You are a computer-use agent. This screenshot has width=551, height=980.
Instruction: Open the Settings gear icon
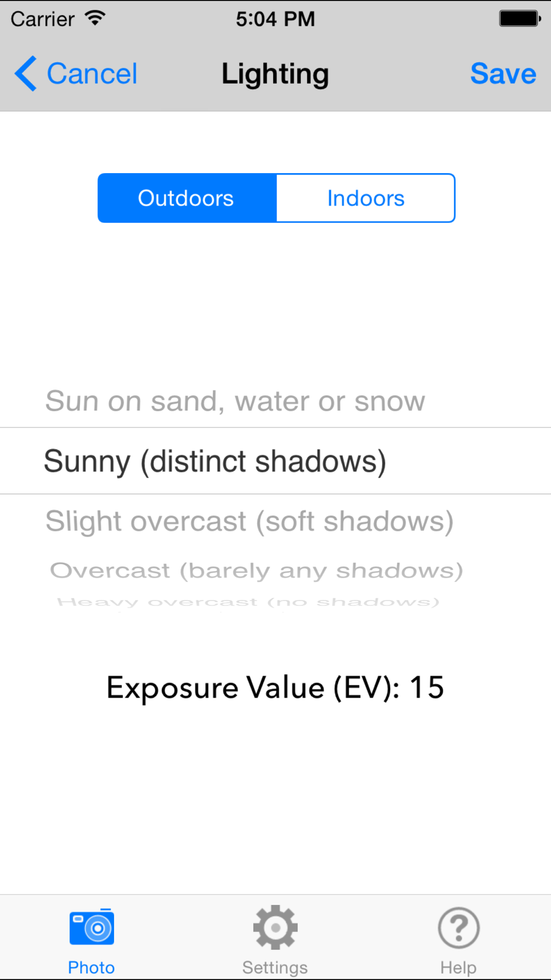(275, 927)
